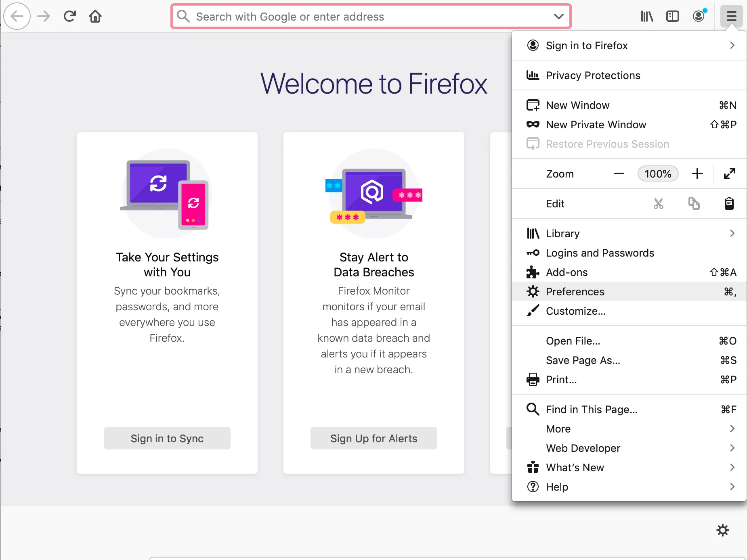Decrease zoom with the minus button
The width and height of the screenshot is (747, 560).
[619, 174]
